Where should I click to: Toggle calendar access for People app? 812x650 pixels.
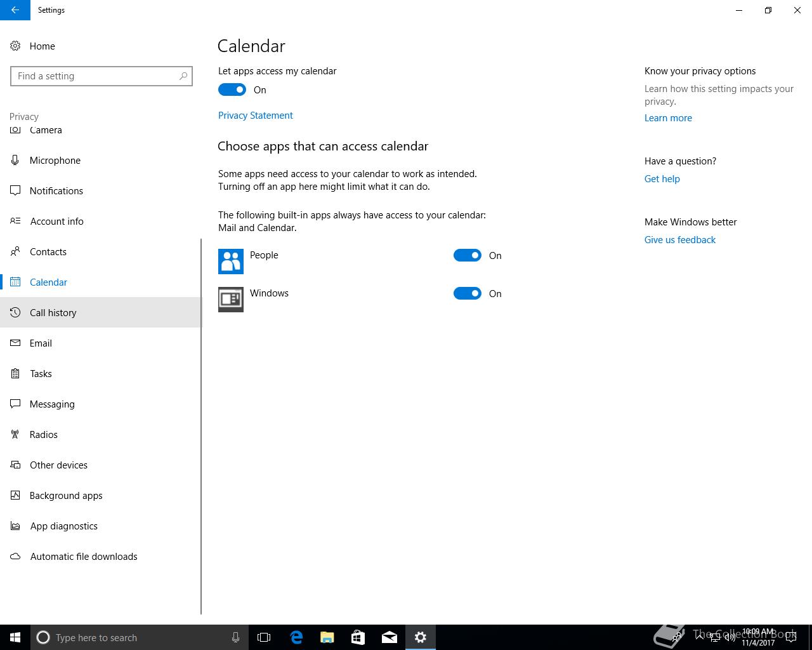[x=468, y=255]
